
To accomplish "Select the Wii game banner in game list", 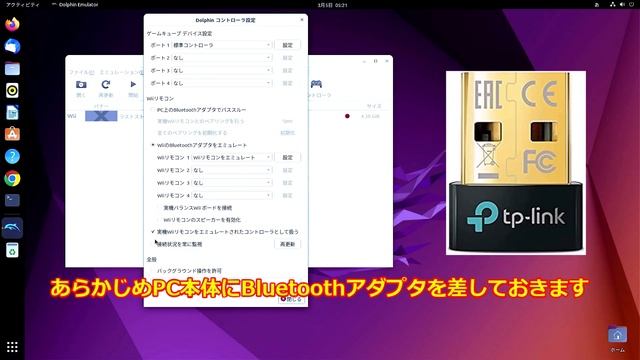I will (x=101, y=116).
